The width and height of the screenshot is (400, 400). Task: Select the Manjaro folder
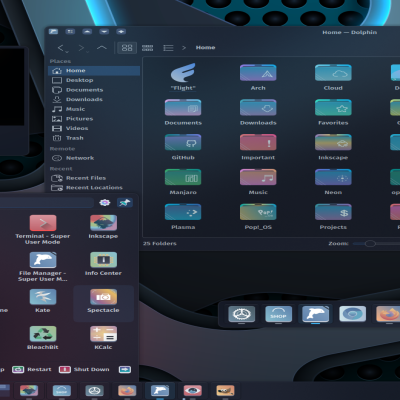[x=183, y=182]
